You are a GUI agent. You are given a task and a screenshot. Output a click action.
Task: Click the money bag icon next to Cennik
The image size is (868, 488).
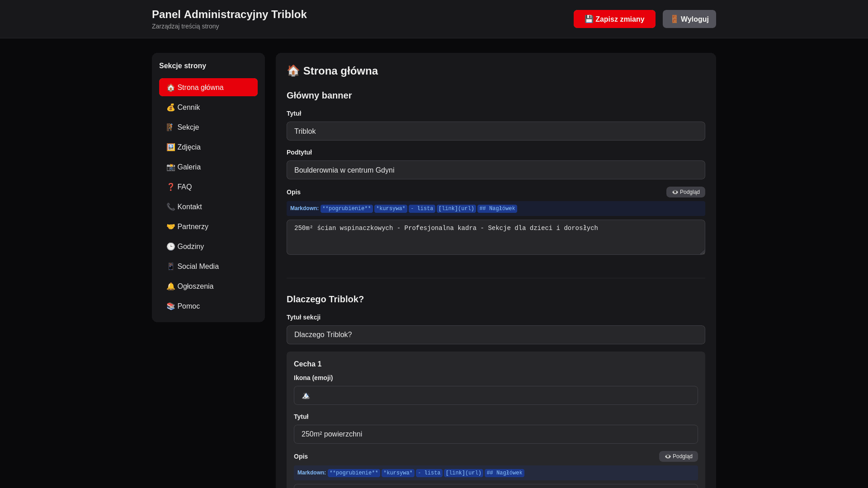point(171,107)
